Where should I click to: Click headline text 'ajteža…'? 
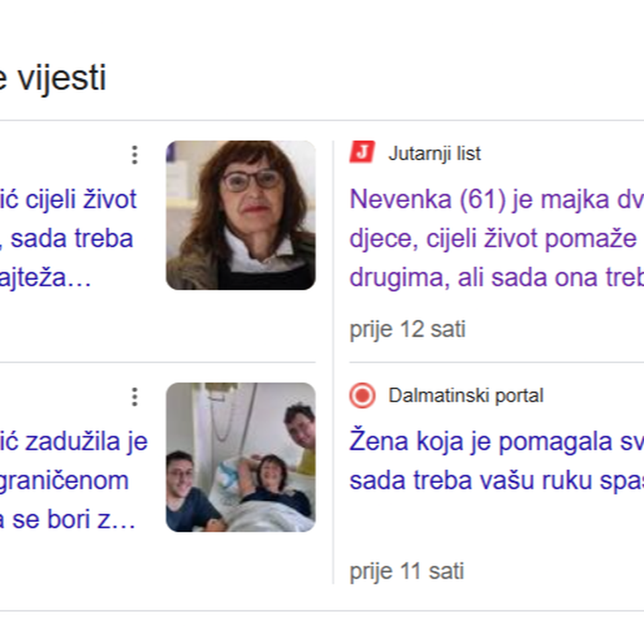[x=45, y=278]
